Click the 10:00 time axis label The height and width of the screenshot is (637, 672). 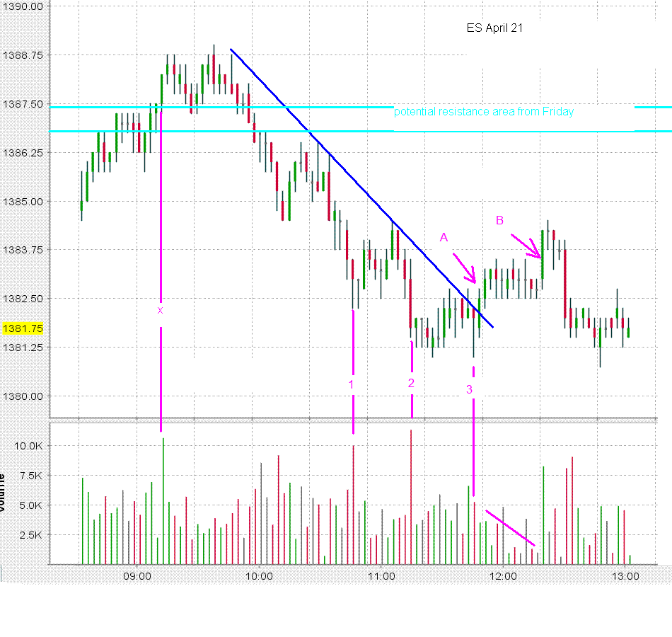[259, 576]
